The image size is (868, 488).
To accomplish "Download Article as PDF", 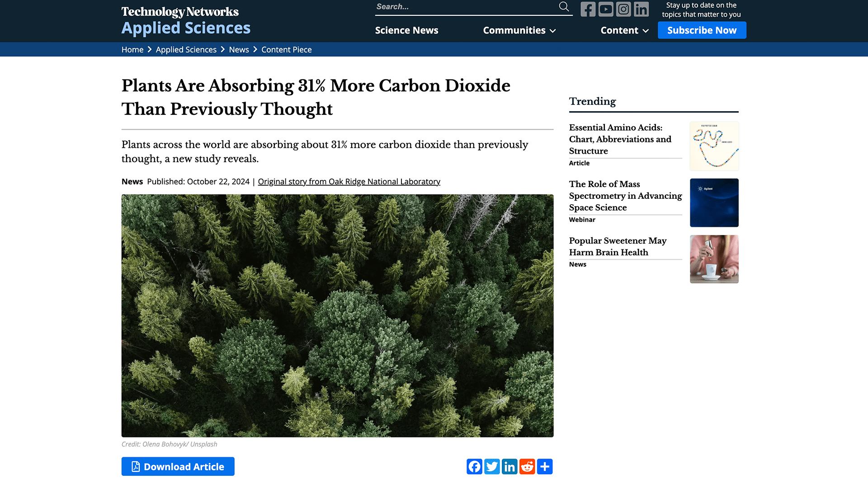I will tap(178, 466).
